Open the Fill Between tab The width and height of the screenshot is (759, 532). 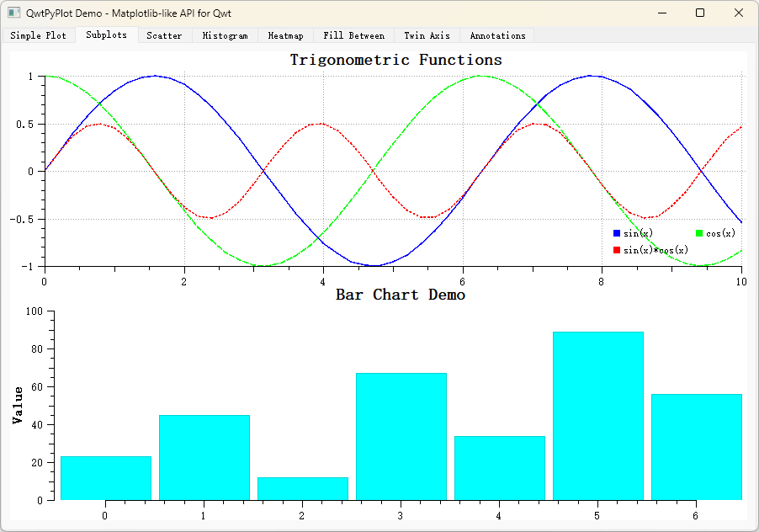click(x=354, y=35)
